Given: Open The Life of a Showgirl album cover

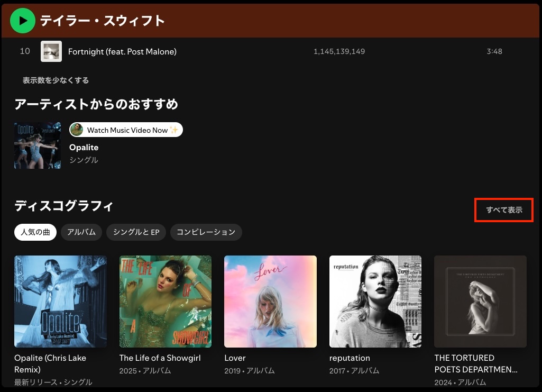Looking at the screenshot, I should tap(165, 301).
